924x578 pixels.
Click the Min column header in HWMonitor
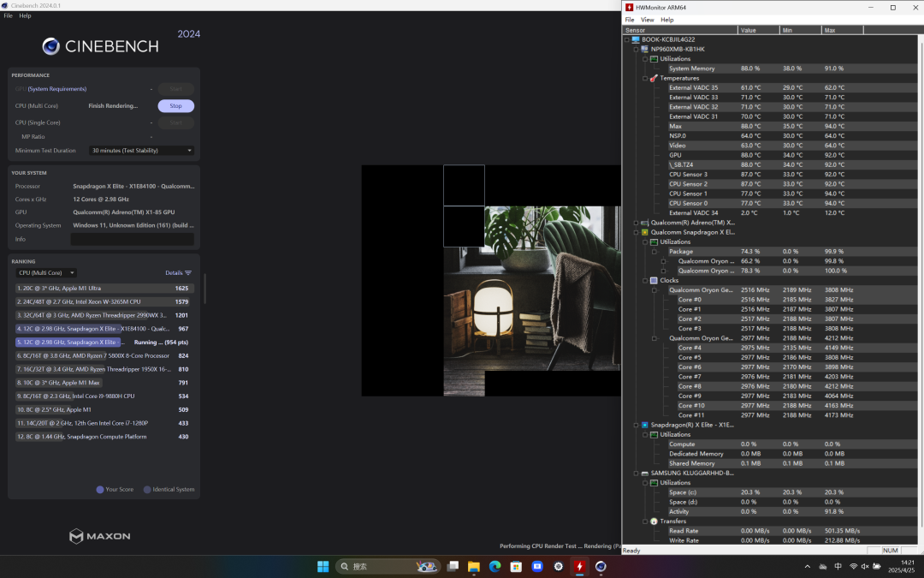coord(800,30)
